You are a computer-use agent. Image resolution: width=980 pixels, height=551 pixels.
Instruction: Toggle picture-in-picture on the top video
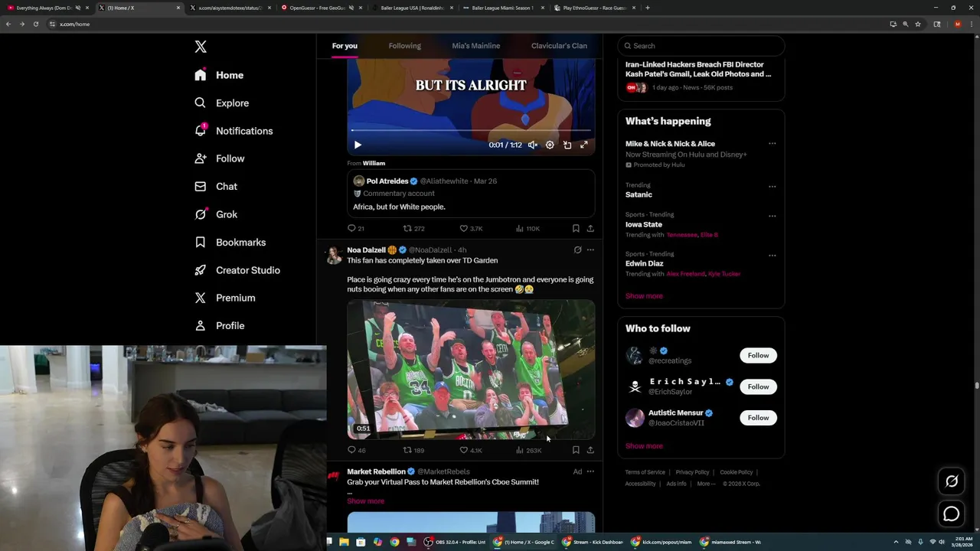[567, 145]
